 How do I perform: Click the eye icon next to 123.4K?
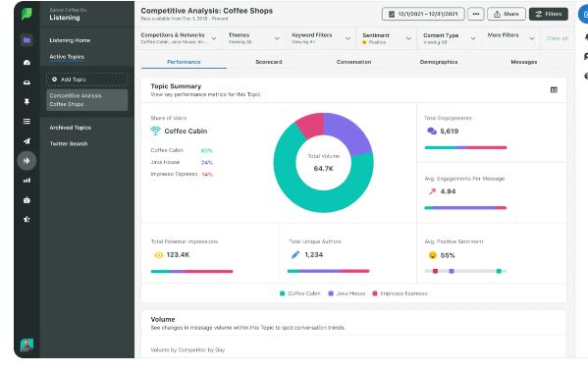click(x=159, y=255)
